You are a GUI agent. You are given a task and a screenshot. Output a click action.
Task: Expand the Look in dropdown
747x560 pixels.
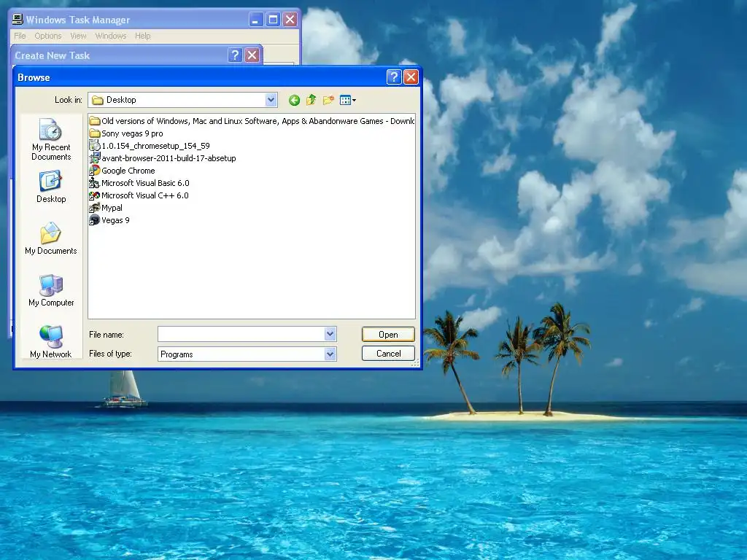pos(271,100)
